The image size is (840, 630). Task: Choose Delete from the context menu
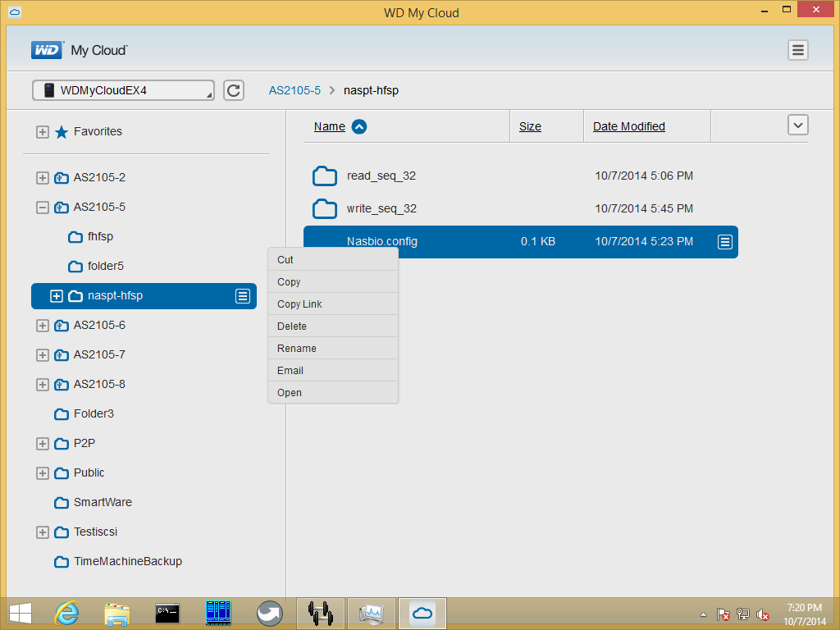333,326
